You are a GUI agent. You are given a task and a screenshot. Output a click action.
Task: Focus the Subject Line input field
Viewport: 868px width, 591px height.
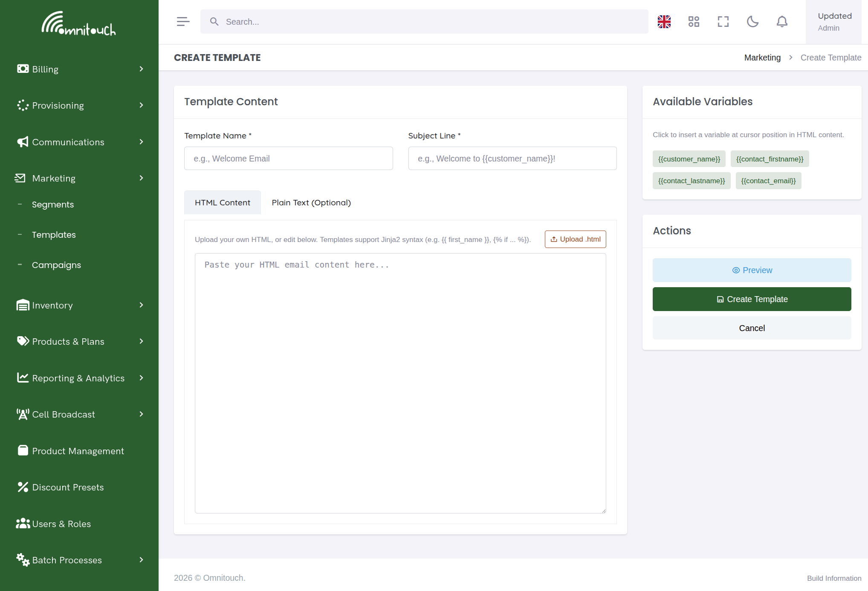pos(512,159)
